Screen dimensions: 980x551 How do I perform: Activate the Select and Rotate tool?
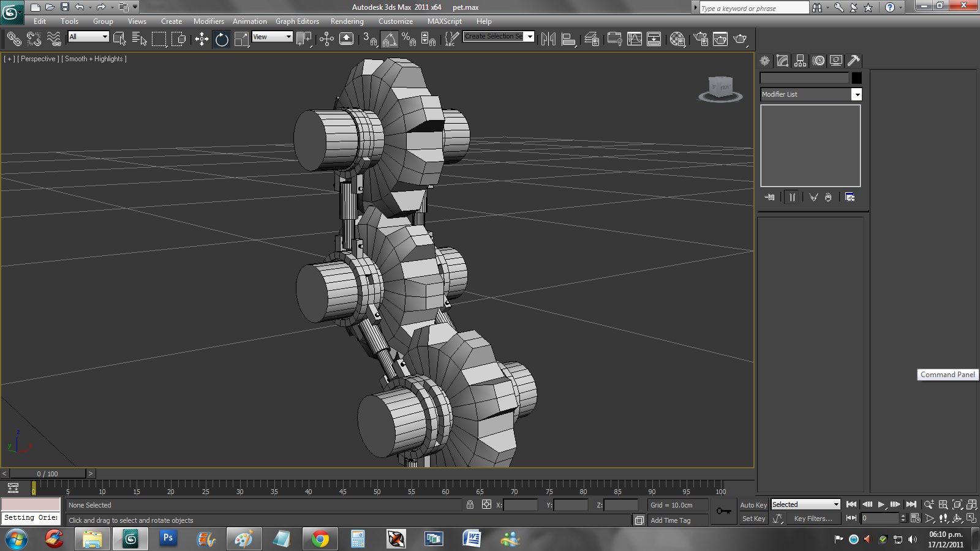click(x=222, y=39)
